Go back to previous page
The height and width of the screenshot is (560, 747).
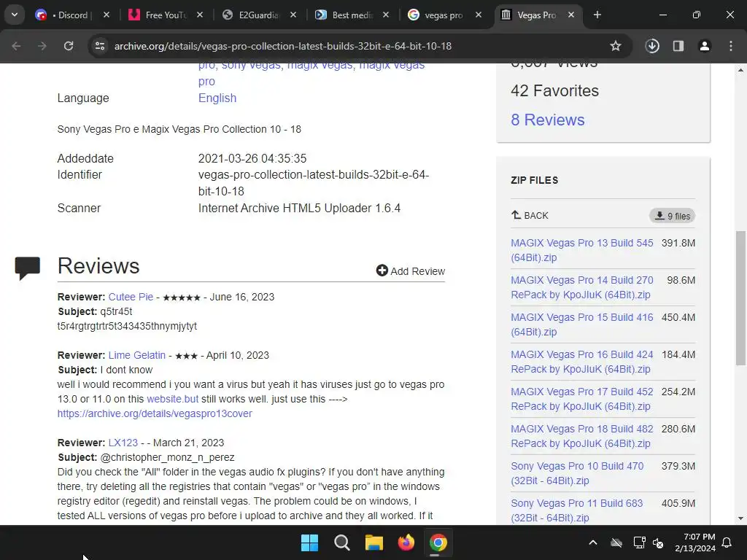point(16,46)
